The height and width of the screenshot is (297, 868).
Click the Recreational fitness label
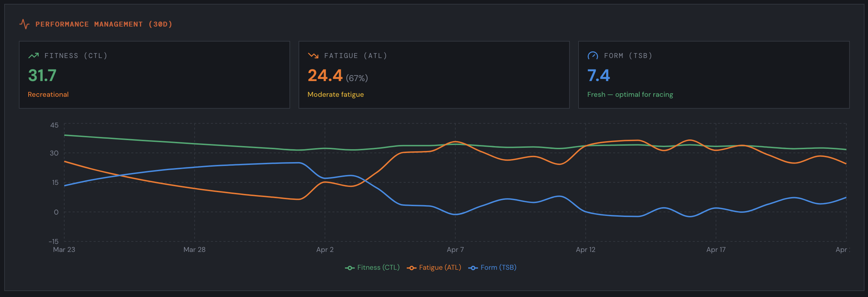(48, 94)
